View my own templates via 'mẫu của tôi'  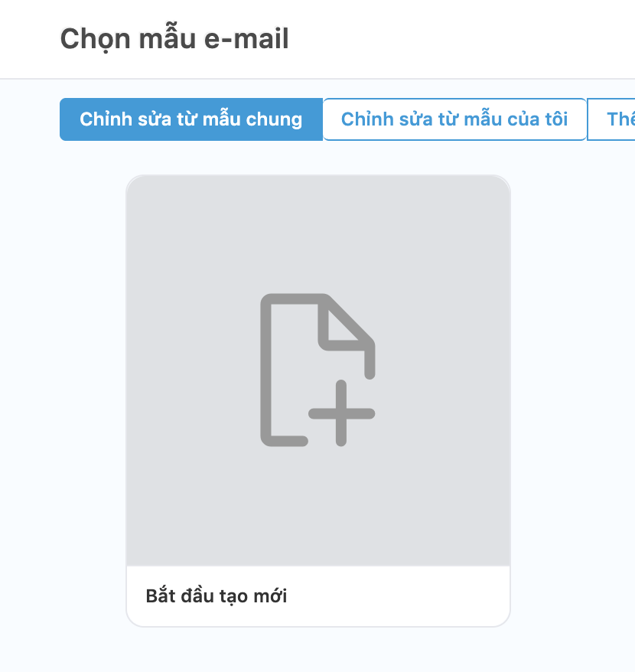(x=454, y=119)
